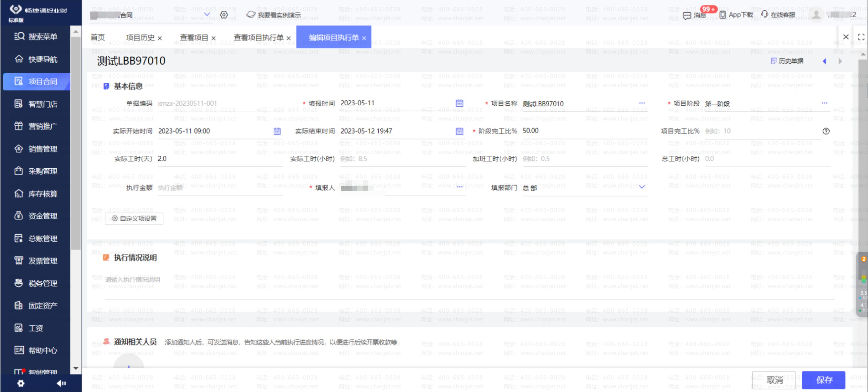Open settings gear in top header

point(224,15)
